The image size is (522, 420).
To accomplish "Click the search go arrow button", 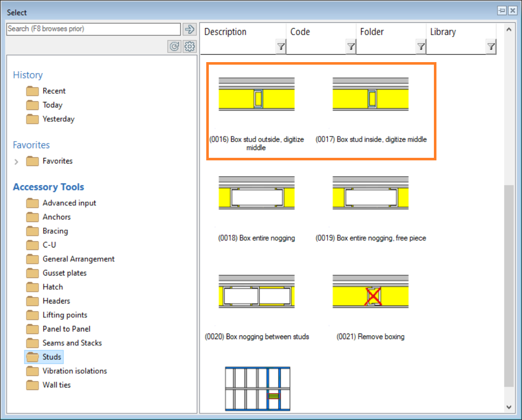I will click(189, 29).
